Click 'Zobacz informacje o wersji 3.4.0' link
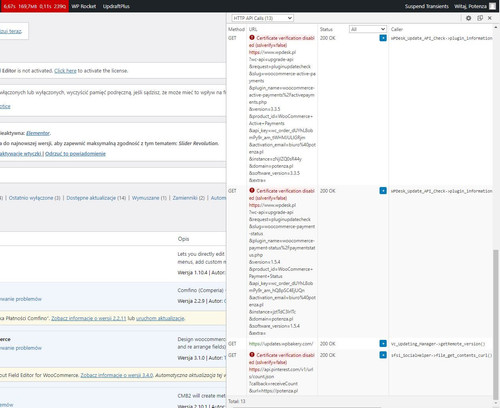Screen dimensions: 500x408 click(x=117, y=375)
